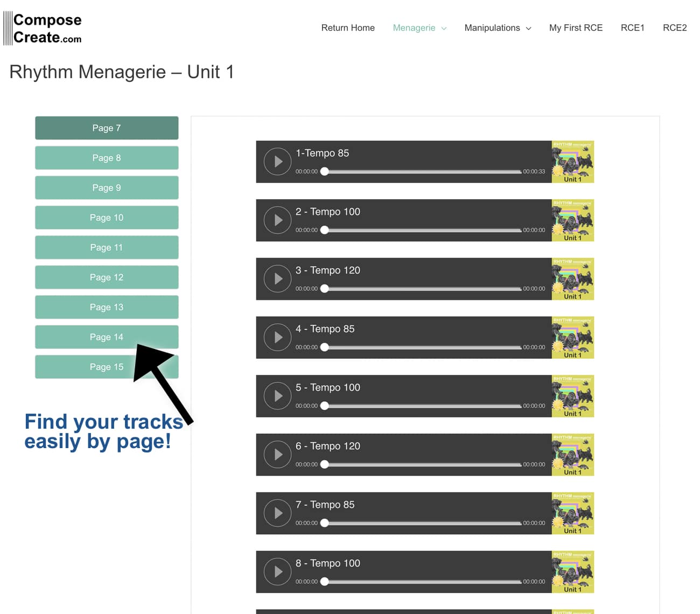This screenshot has width=700, height=614.
Task: Click the ComposeCreate.com logo
Action: pos(43,27)
